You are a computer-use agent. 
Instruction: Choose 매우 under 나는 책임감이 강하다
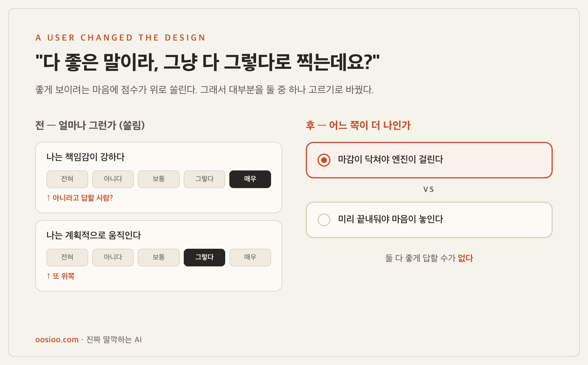tap(250, 179)
